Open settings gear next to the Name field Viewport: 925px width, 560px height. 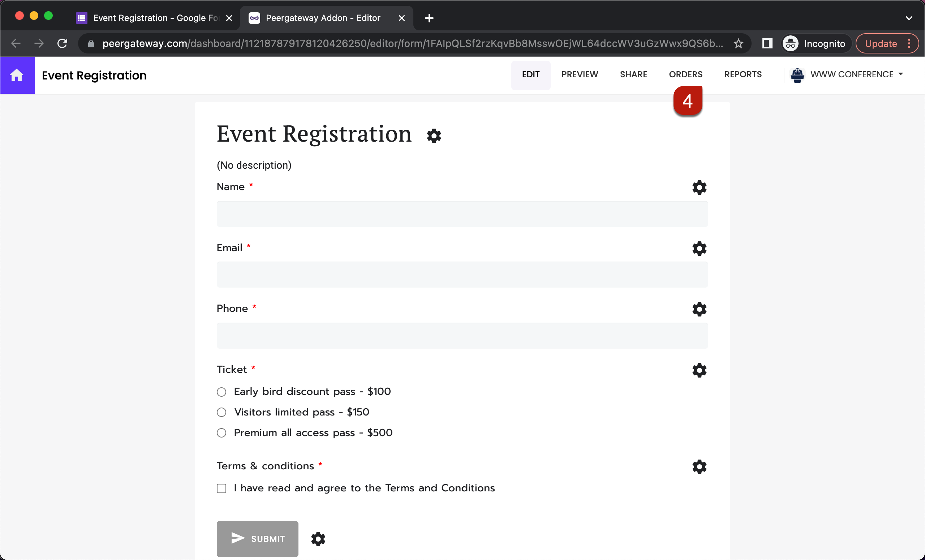click(699, 187)
